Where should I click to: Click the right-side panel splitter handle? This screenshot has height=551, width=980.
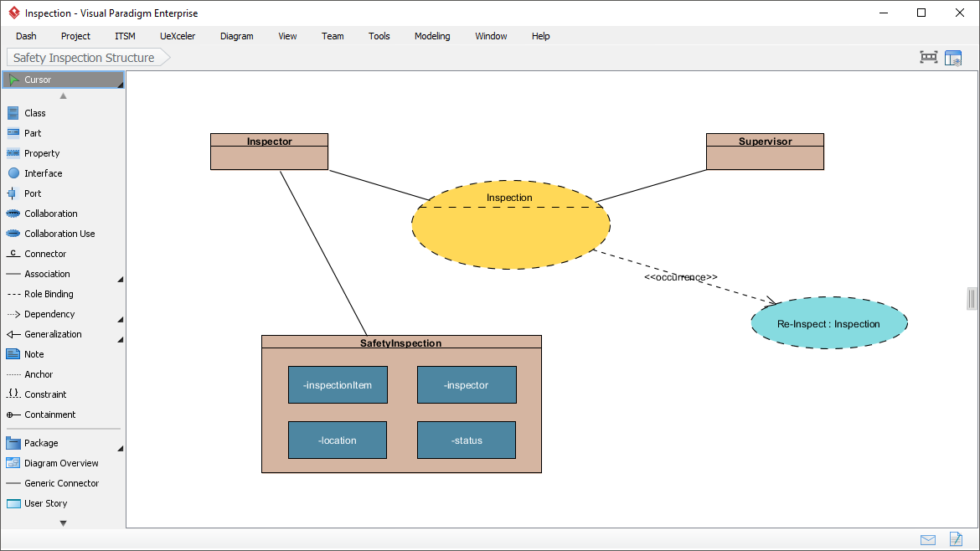coord(972,298)
